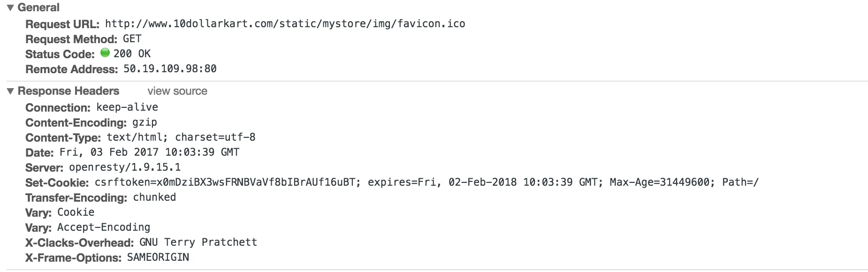Click the 200 OK status text
Screen dimensions: 868x272
[x=132, y=54]
